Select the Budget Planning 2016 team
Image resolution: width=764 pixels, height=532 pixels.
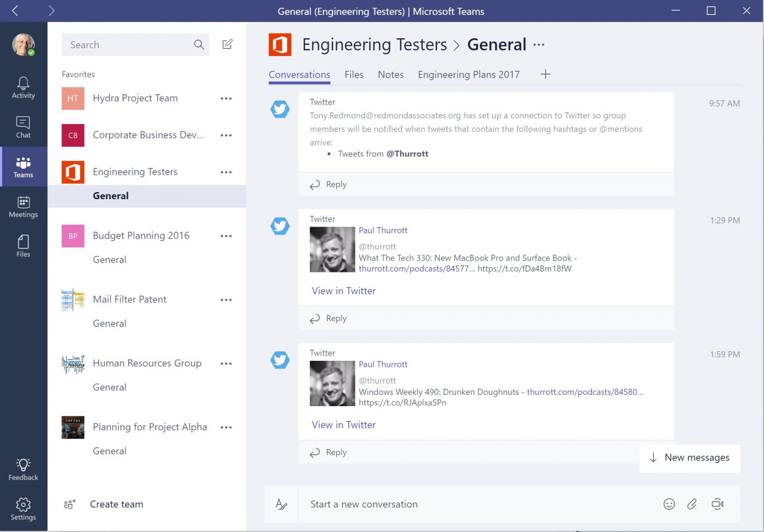(141, 236)
